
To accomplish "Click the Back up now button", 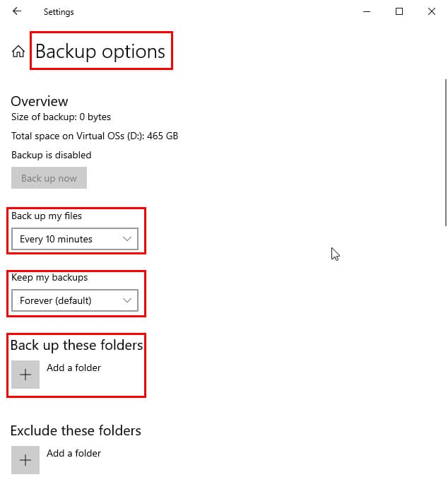I will point(49,178).
